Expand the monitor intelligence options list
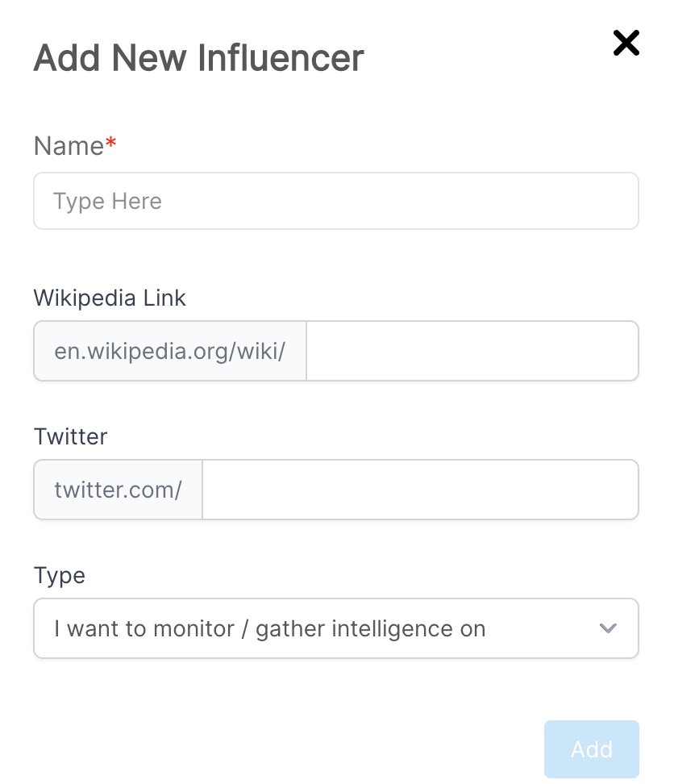Viewport: 674px width, 784px height. pyautogui.click(x=336, y=628)
